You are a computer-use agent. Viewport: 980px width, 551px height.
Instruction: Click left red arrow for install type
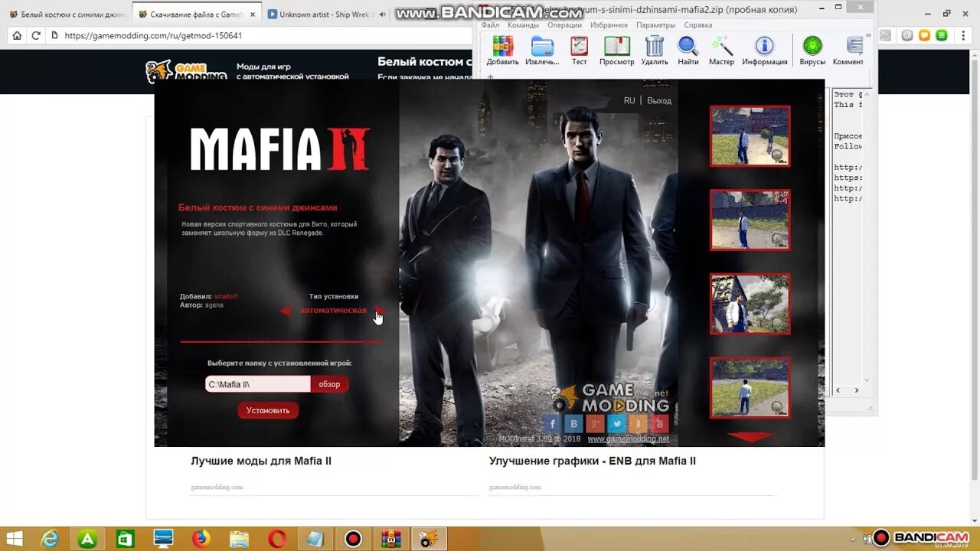[x=286, y=311]
